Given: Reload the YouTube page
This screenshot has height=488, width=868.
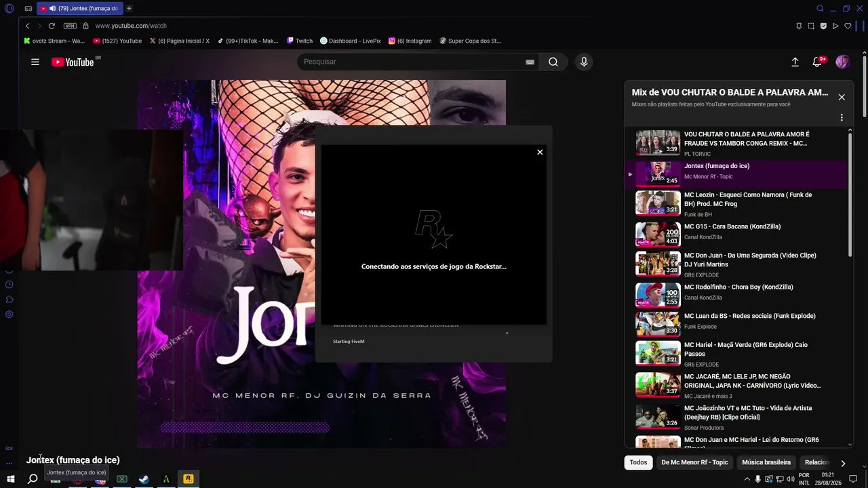Looking at the screenshot, I should click(52, 26).
